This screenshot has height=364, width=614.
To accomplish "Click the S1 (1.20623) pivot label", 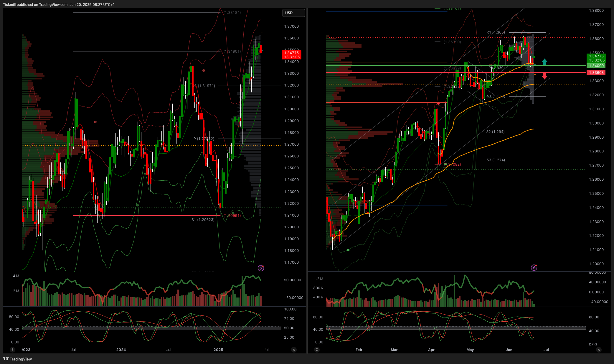I will pos(203,220).
